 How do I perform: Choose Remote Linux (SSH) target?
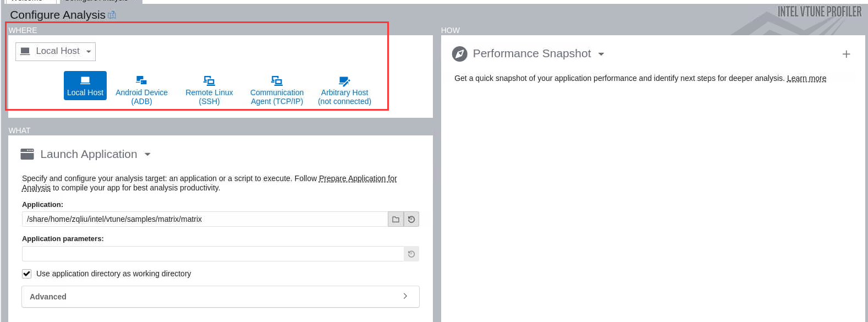[x=209, y=90]
